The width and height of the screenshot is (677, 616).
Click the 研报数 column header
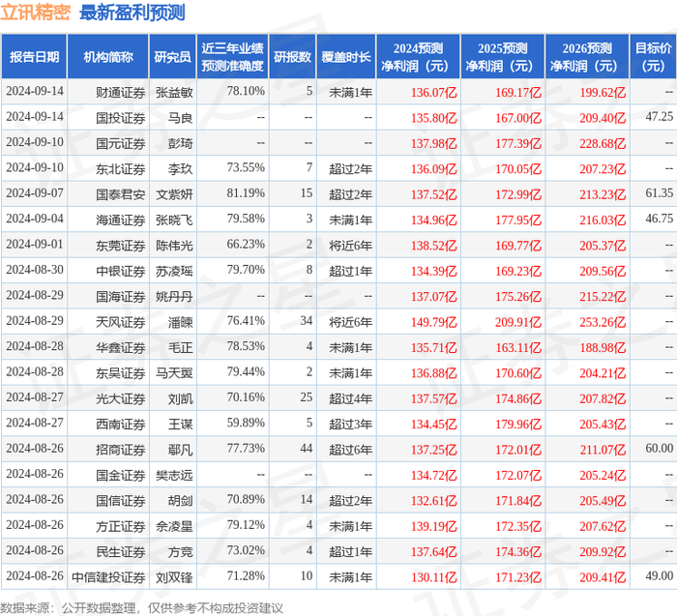coord(292,57)
